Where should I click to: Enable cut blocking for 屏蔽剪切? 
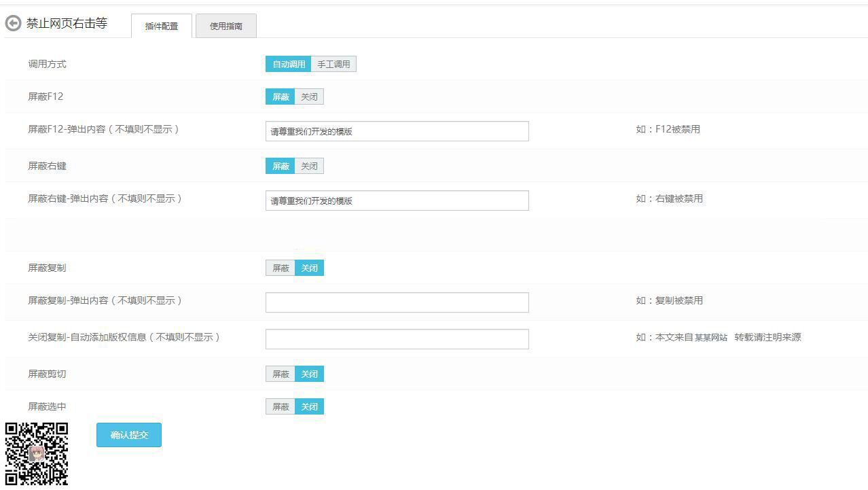point(280,374)
